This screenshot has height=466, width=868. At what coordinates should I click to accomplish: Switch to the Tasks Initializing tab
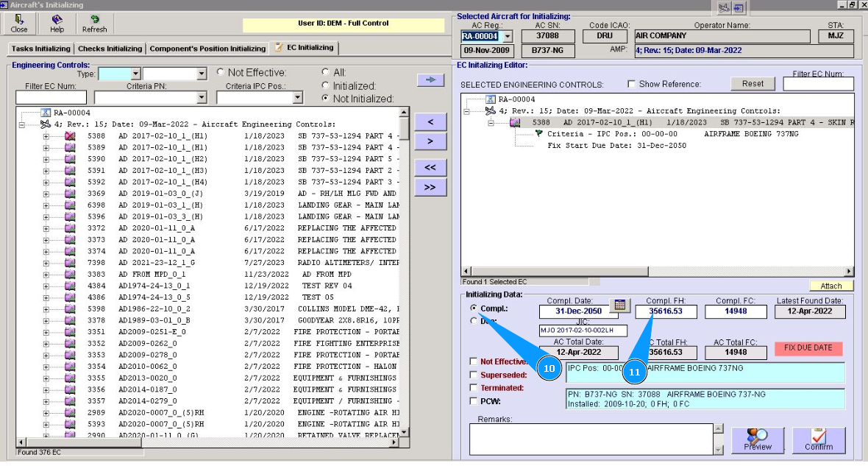coord(40,49)
